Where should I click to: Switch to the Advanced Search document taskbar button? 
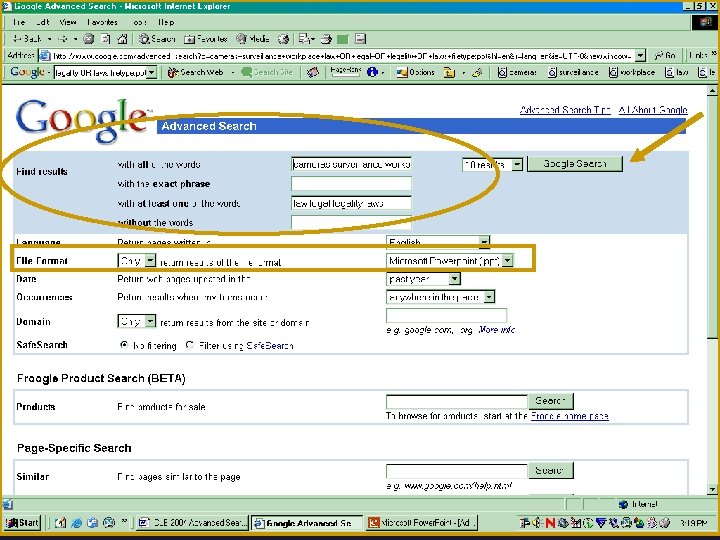point(193,523)
